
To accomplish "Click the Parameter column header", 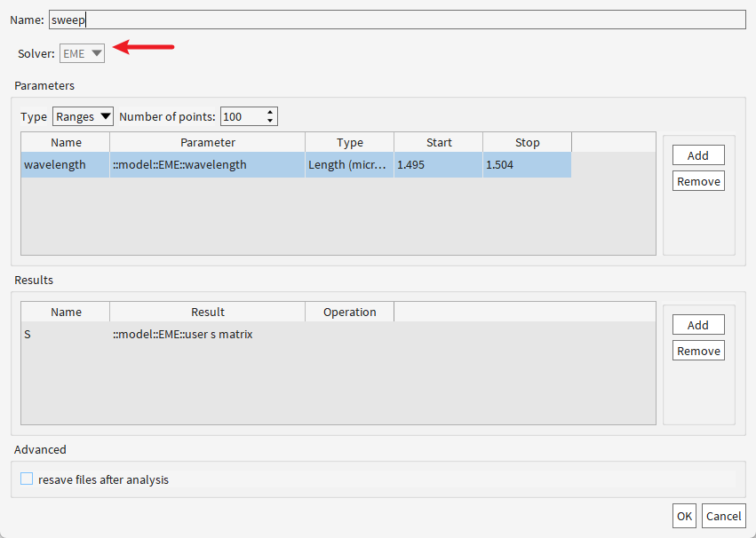I will [x=208, y=143].
